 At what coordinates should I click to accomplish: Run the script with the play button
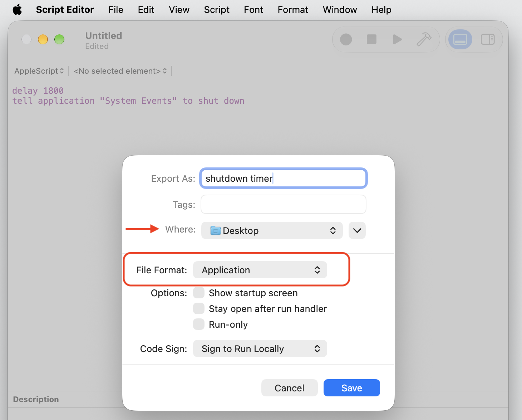click(x=397, y=39)
